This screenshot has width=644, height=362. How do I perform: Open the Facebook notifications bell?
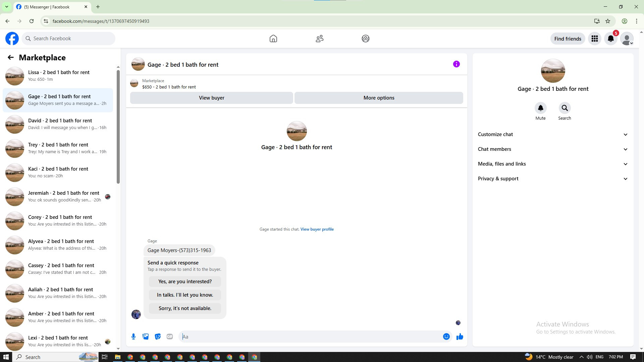click(610, 39)
